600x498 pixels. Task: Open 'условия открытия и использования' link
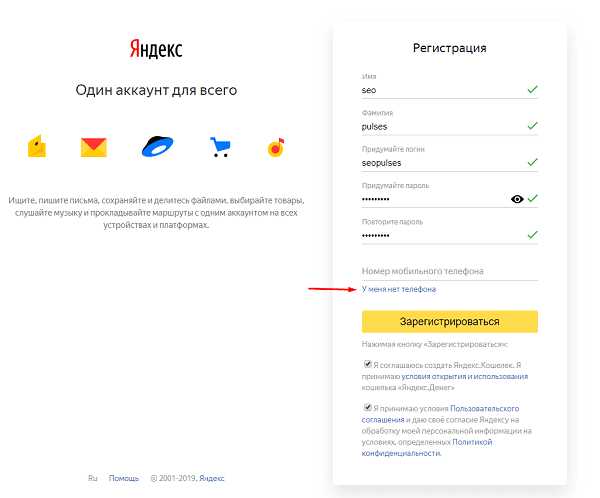[x=465, y=377]
